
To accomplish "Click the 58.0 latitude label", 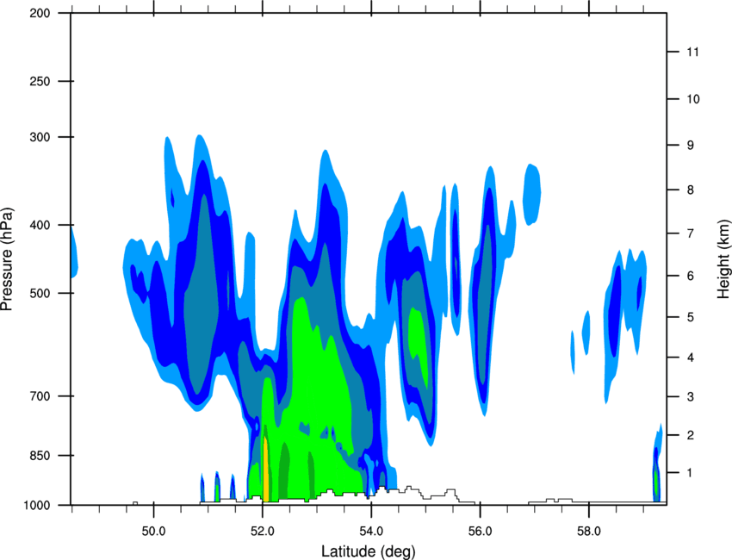I will coord(589,532).
